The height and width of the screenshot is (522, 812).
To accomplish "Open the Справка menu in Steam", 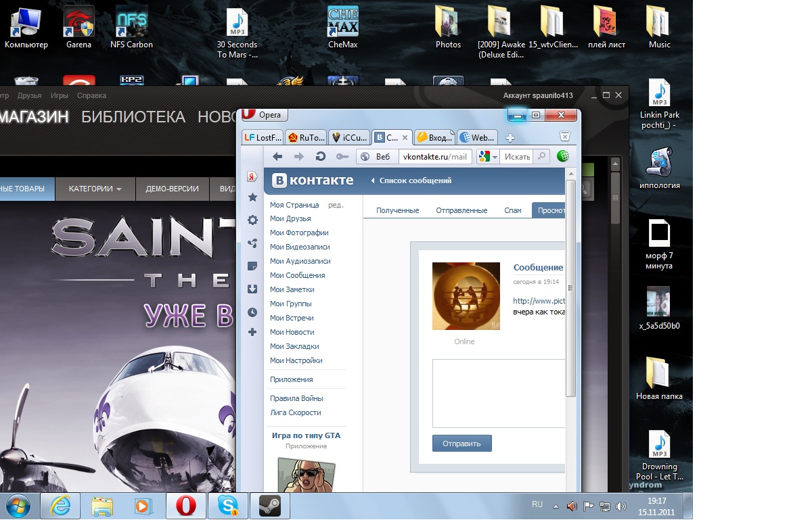I will 92,96.
